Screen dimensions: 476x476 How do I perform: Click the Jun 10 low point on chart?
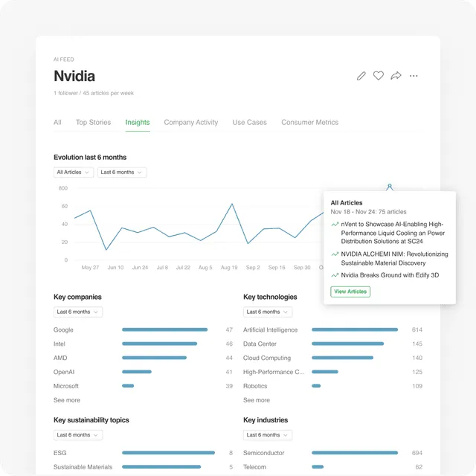[x=106, y=250]
